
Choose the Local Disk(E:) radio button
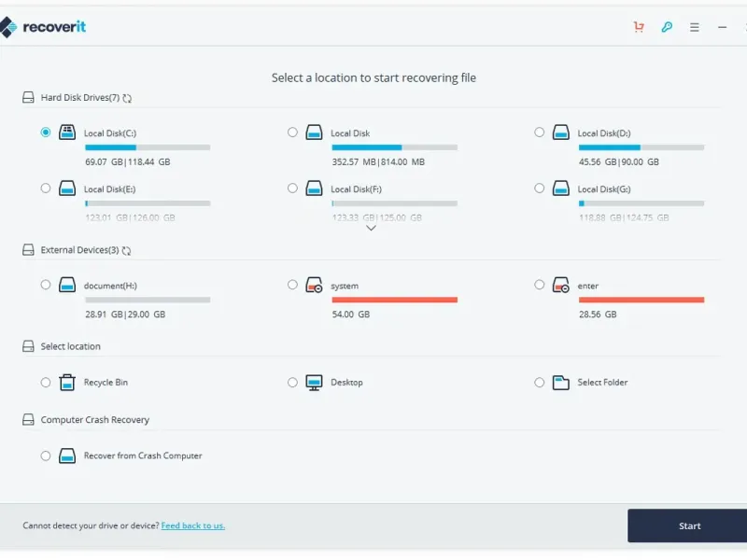(46, 188)
